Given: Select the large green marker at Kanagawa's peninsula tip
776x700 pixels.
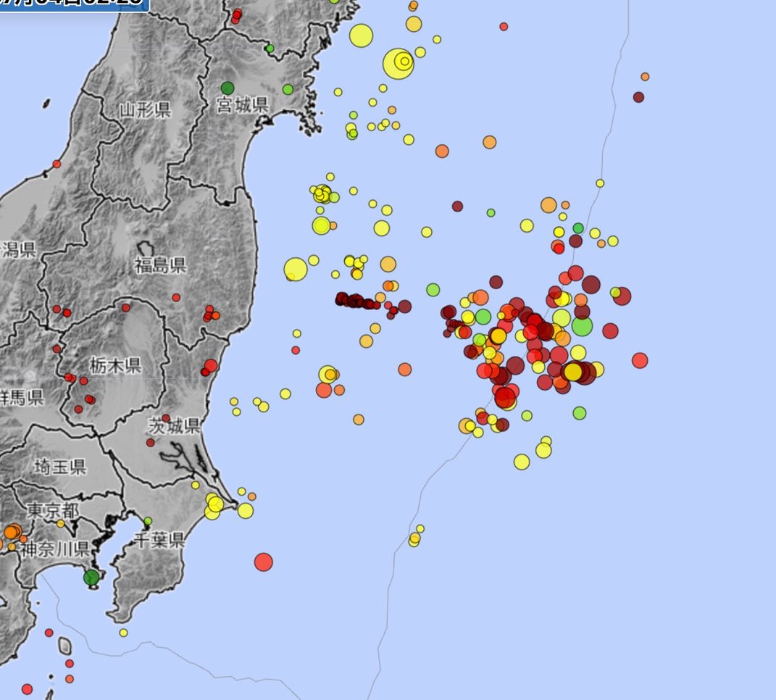Looking at the screenshot, I should click(x=91, y=578).
